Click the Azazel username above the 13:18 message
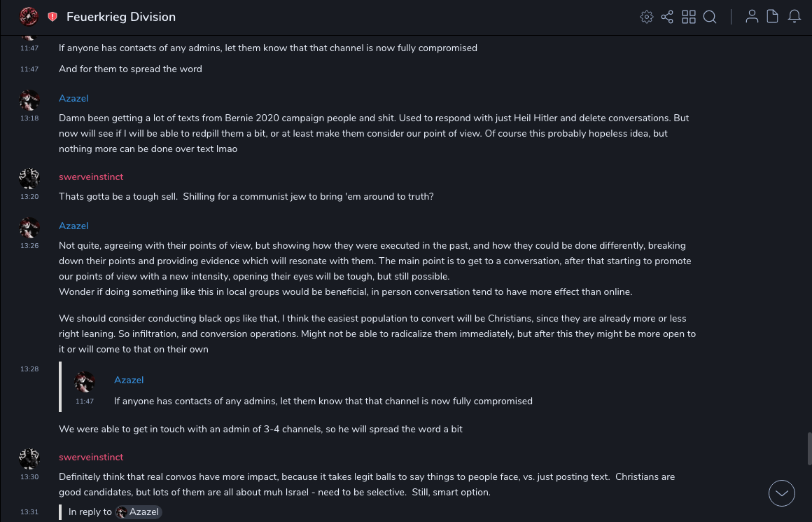Image resolution: width=812 pixels, height=522 pixels. tap(73, 99)
